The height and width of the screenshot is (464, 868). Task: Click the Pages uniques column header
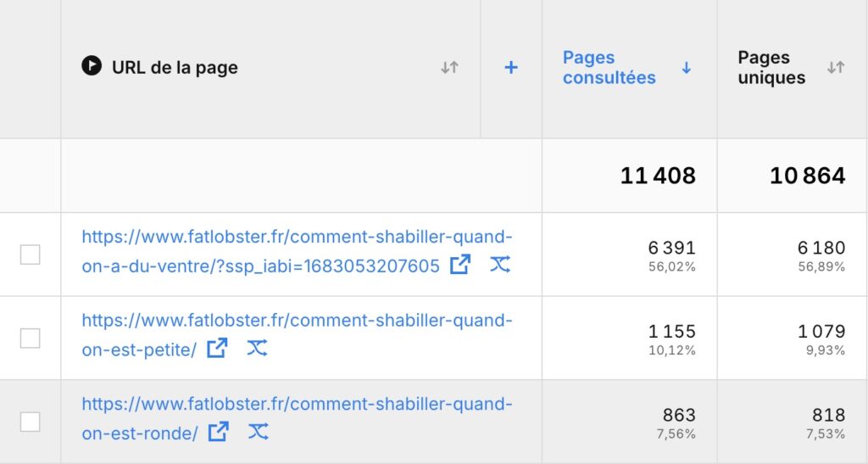771,68
